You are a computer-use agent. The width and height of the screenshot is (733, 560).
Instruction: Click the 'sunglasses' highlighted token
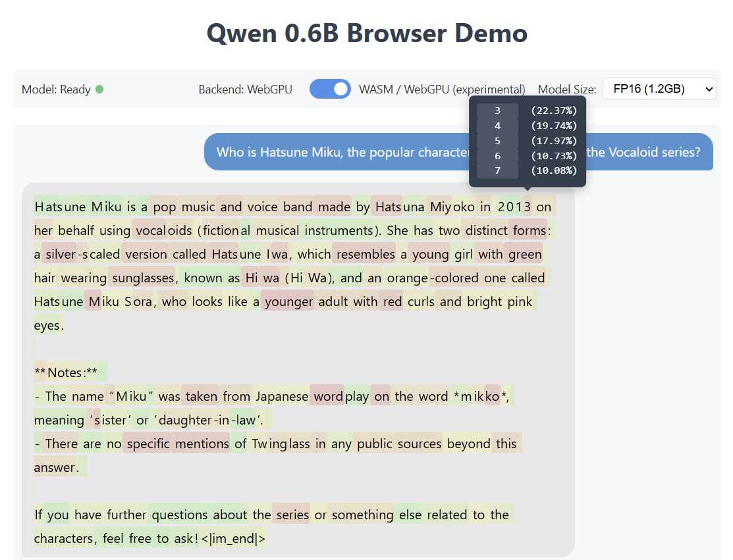point(143,278)
